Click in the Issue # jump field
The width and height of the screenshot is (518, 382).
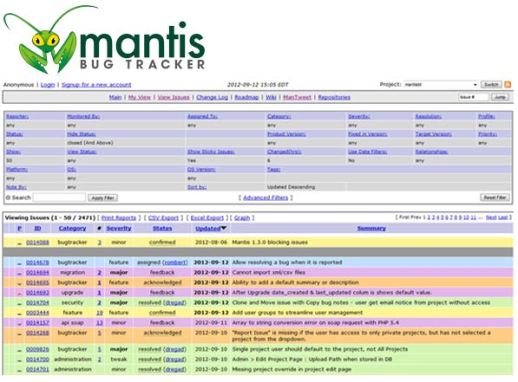(x=473, y=97)
